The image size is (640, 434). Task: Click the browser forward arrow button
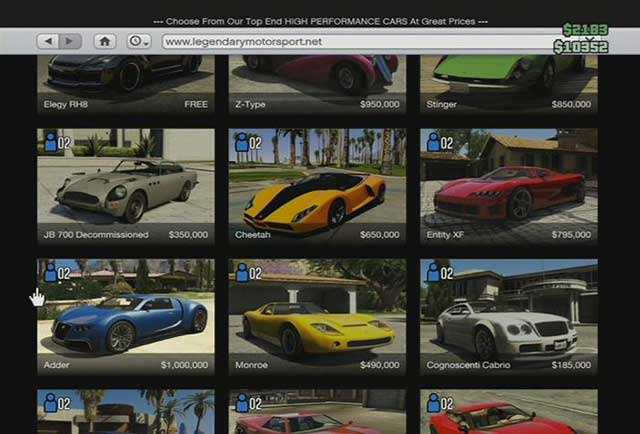click(69, 41)
